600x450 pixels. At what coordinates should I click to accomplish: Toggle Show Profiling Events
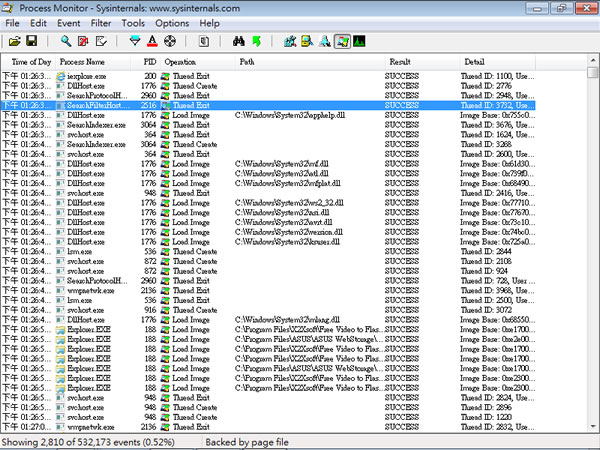(x=359, y=41)
